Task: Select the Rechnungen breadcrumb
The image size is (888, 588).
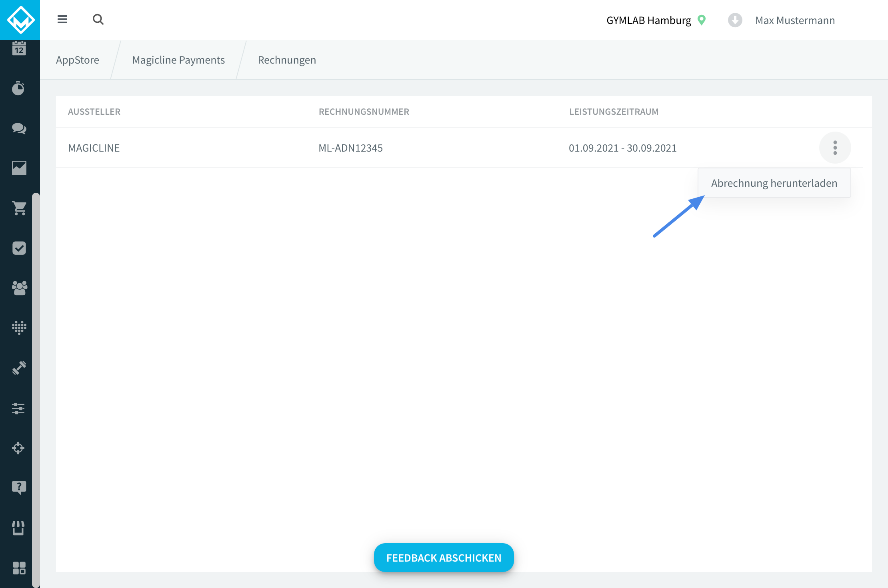Action: point(287,60)
